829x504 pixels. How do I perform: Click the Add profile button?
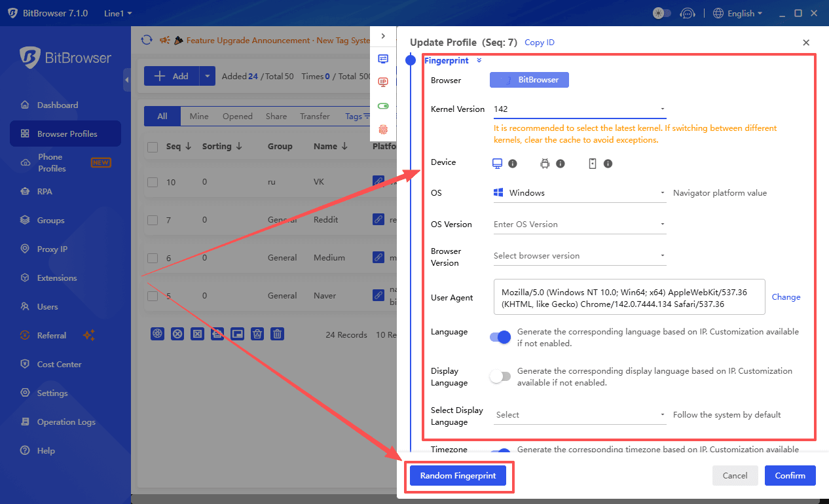[172, 76]
